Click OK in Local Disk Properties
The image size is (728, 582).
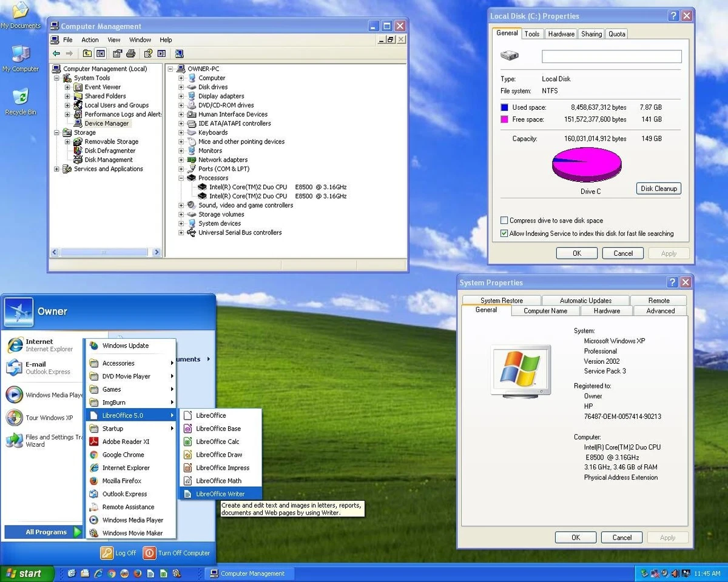(577, 253)
